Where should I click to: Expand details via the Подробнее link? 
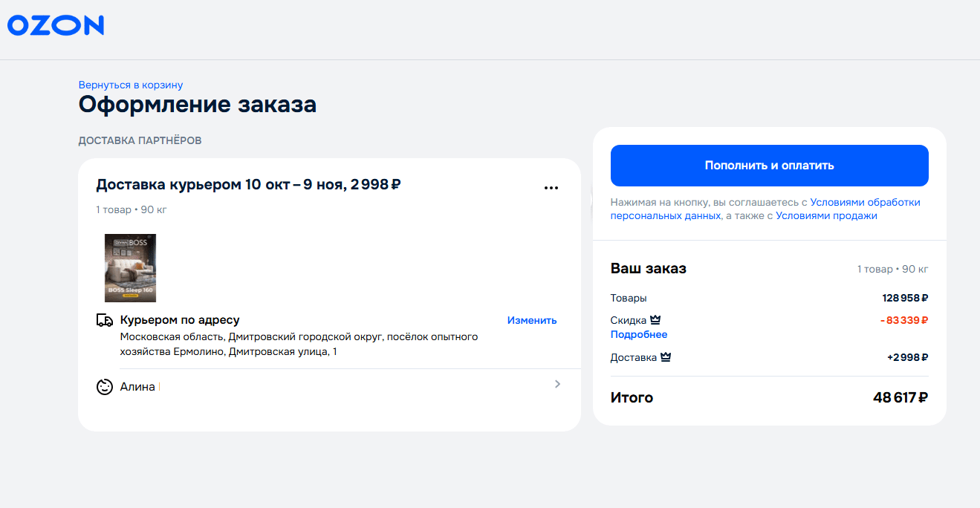click(638, 334)
